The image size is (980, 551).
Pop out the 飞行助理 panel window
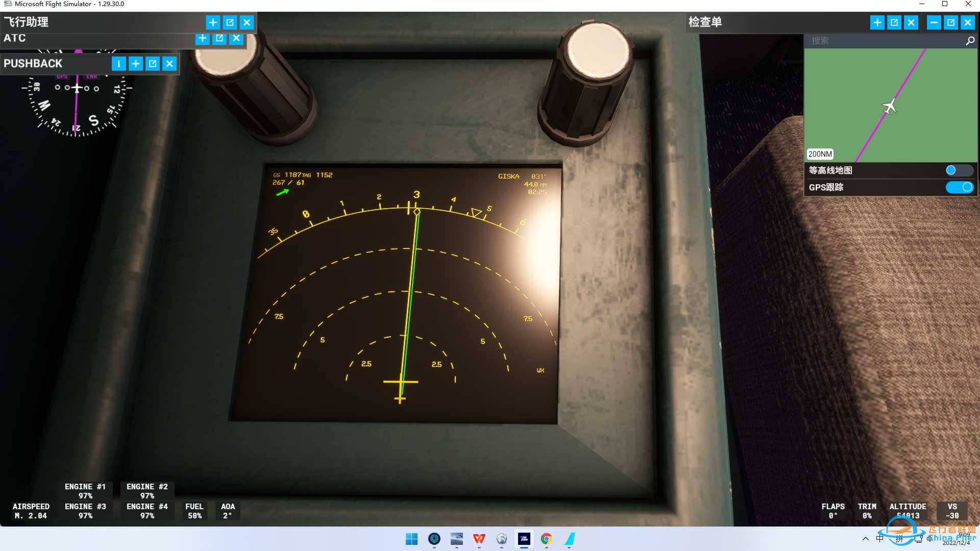coord(230,22)
